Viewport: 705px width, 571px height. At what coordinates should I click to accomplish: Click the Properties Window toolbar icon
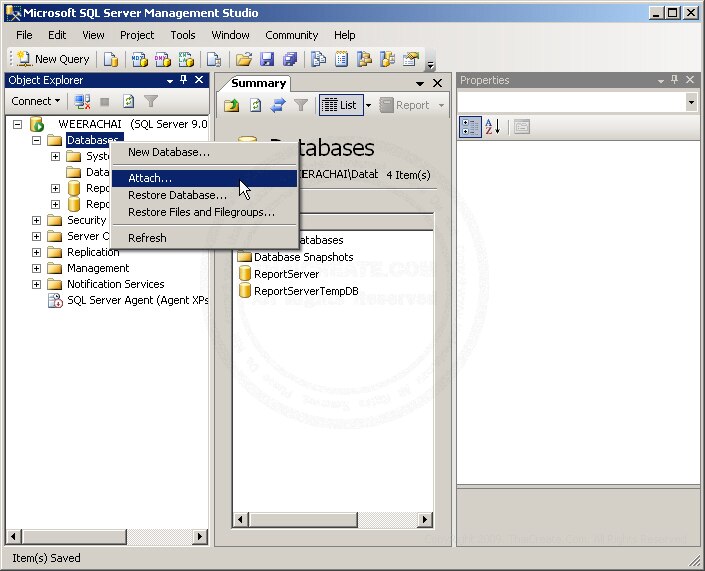(411, 59)
